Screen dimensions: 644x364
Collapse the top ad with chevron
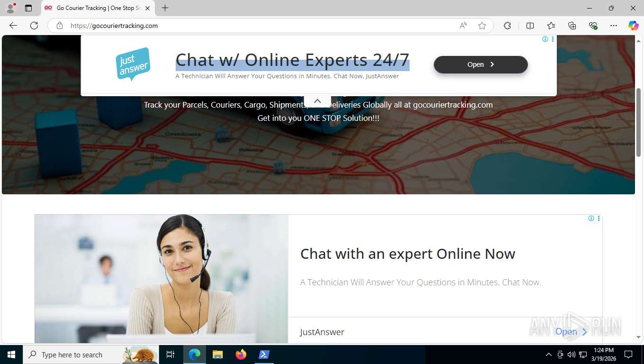(x=317, y=101)
